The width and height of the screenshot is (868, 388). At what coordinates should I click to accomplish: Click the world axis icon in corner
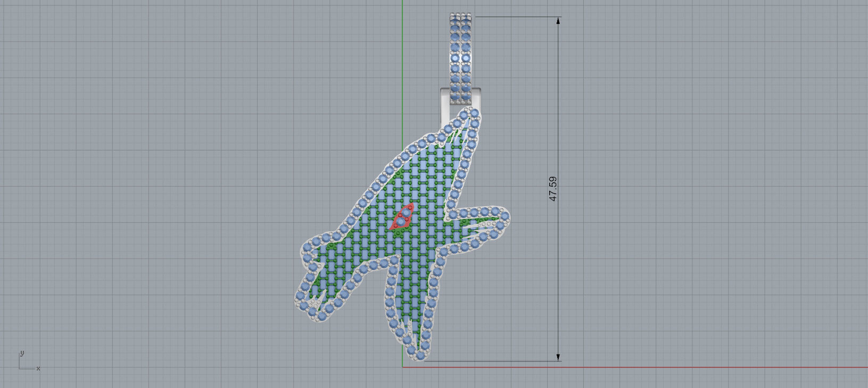[x=29, y=360]
